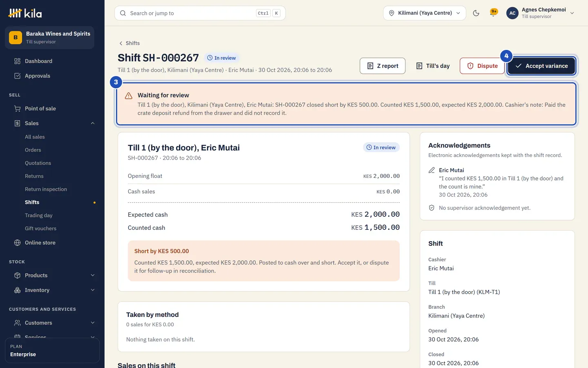Open Approvals checkbox icon in sidebar
Image resolution: width=588 pixels, height=368 pixels.
point(17,76)
